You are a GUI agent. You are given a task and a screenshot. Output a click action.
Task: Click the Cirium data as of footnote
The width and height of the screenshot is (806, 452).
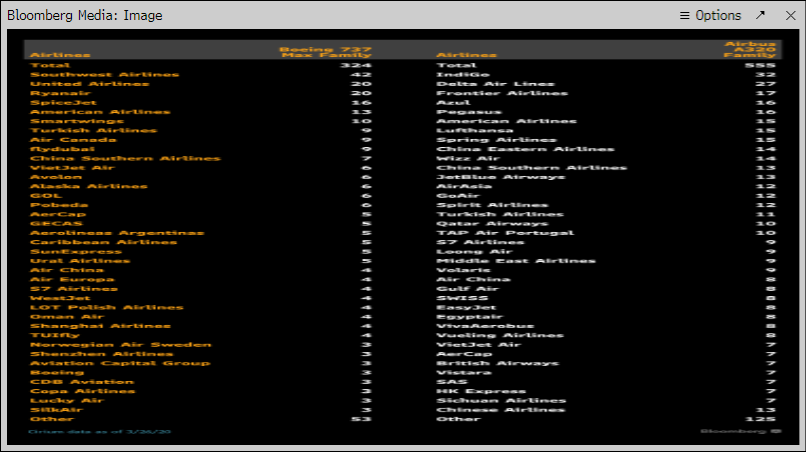click(x=99, y=431)
